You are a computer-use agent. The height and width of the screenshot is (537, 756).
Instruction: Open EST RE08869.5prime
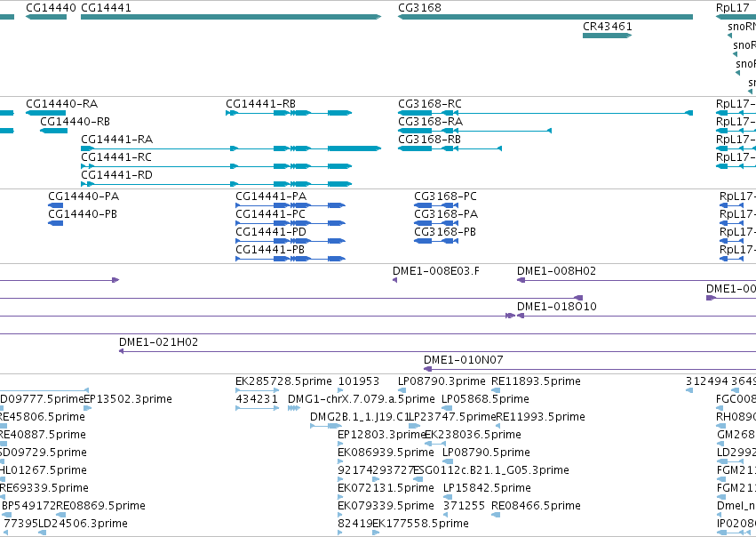[x=100, y=506]
